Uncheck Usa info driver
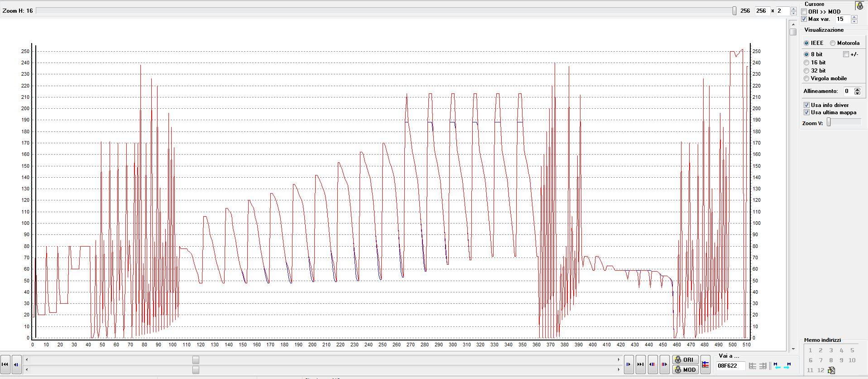868x379 pixels. pyautogui.click(x=806, y=105)
